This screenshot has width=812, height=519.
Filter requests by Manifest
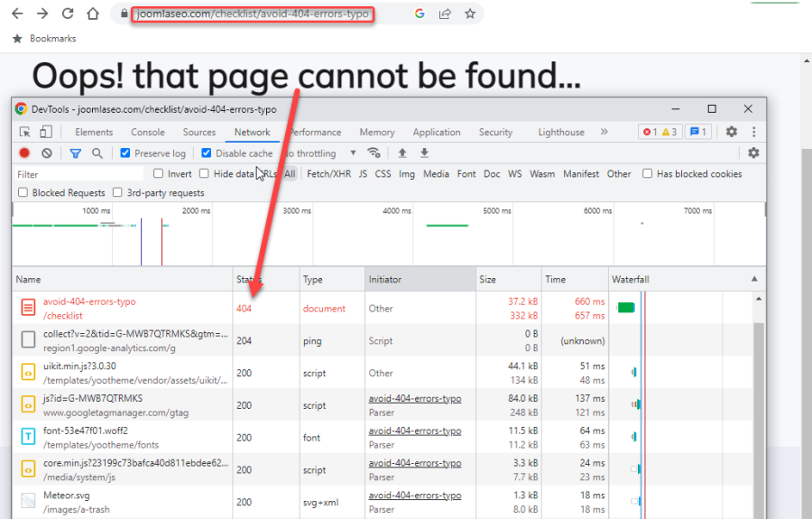tap(581, 174)
